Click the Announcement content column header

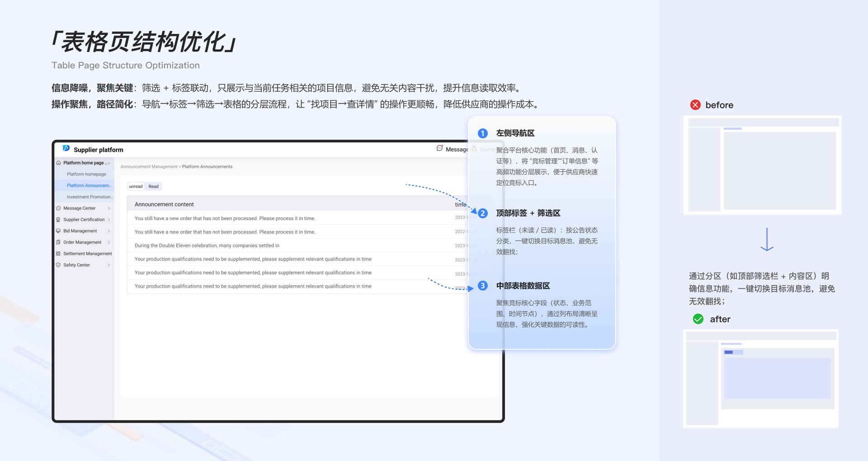pos(164,204)
